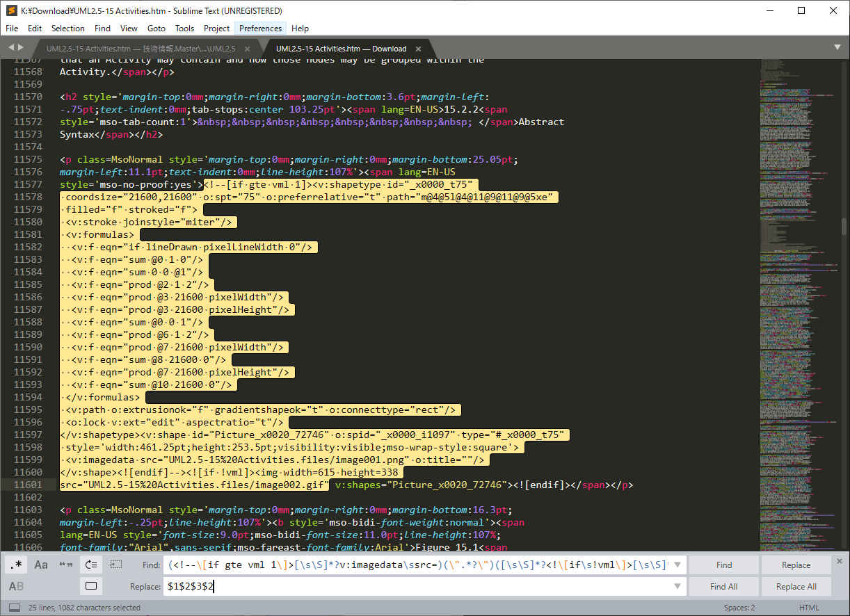
Task: Click the side bar switch icon in status bar
Action: [x=14, y=608]
